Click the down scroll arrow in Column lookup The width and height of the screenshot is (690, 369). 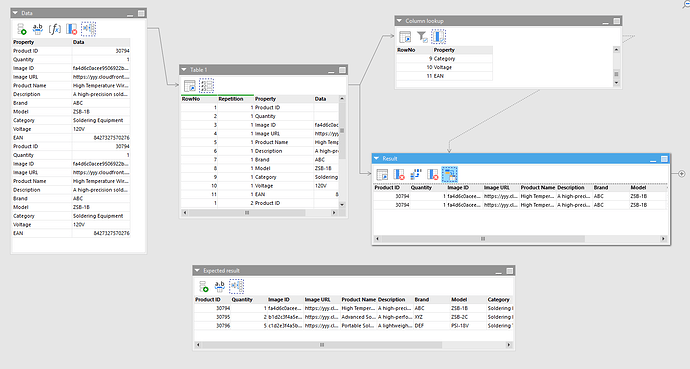[616, 83]
